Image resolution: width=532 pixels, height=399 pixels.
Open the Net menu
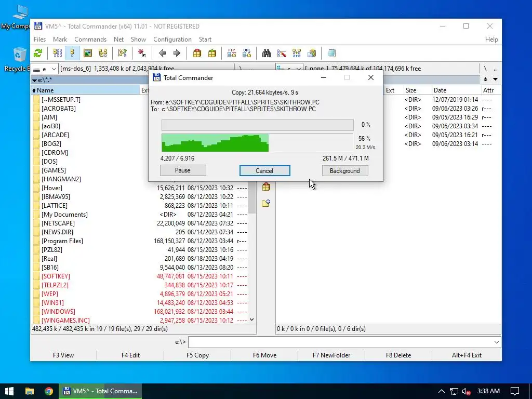[x=118, y=39]
